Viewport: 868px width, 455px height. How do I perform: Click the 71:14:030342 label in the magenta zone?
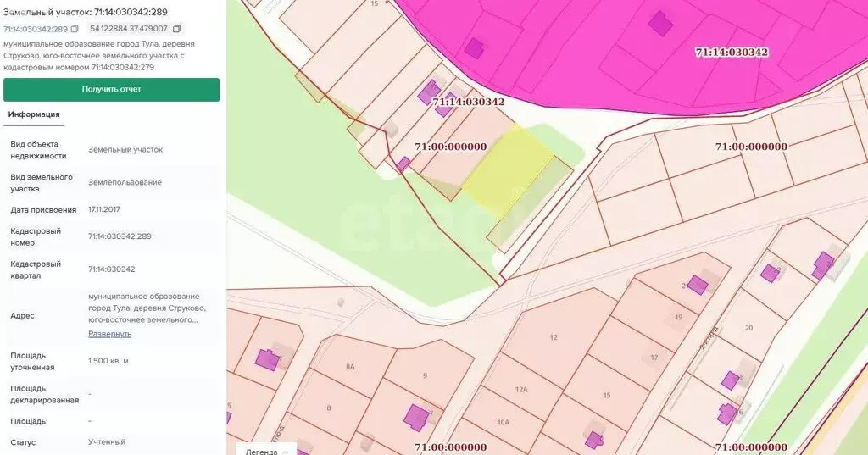click(x=731, y=52)
